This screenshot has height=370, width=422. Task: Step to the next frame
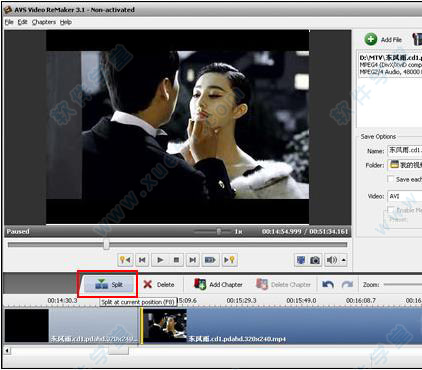pos(193,260)
